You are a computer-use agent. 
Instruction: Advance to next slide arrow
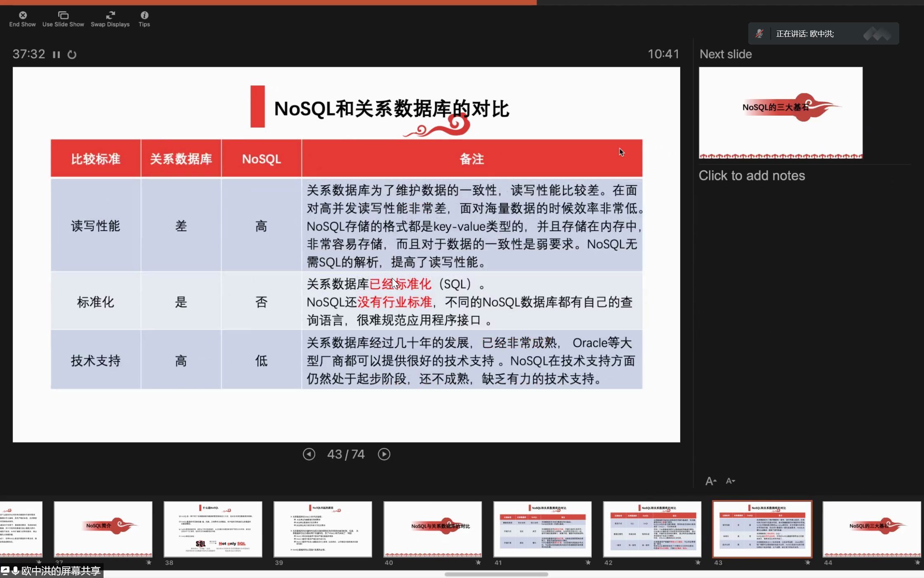[384, 454]
